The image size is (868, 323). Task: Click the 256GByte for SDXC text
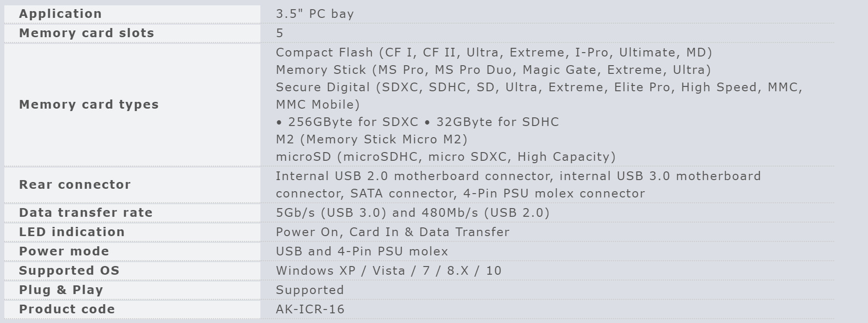353,122
